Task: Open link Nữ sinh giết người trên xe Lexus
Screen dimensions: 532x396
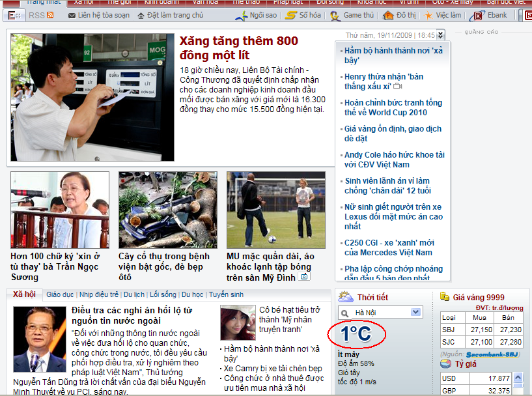Action: coord(393,216)
